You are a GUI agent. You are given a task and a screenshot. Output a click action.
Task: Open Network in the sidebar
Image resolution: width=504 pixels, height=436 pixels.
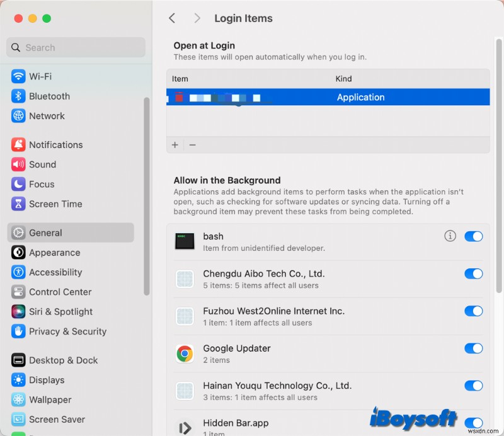(71, 116)
